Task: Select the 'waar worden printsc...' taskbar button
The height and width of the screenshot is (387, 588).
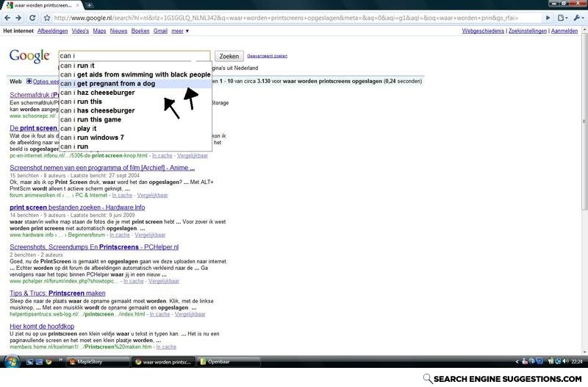Action: click(163, 362)
